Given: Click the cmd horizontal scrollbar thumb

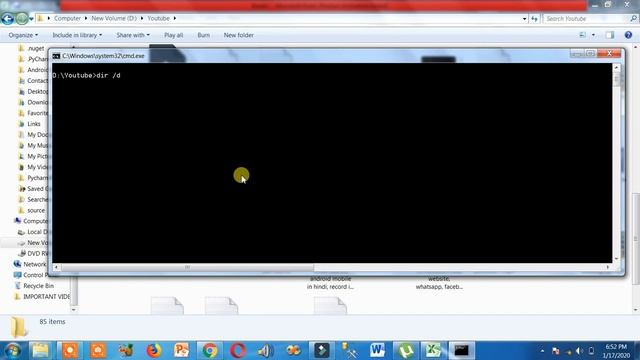Looking at the screenshot, I should coord(187,267).
